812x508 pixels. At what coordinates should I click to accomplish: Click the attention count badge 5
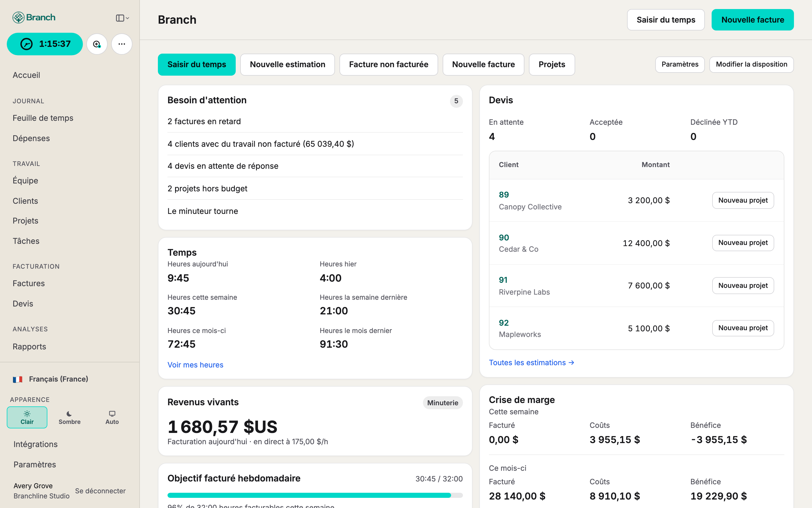456,101
